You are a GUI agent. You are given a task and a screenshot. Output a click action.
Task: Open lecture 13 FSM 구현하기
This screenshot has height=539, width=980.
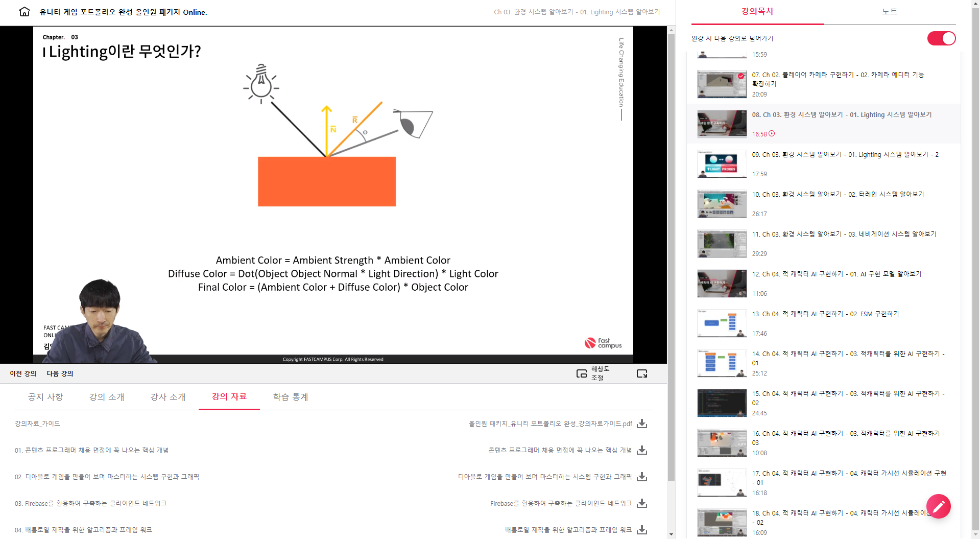pos(824,323)
